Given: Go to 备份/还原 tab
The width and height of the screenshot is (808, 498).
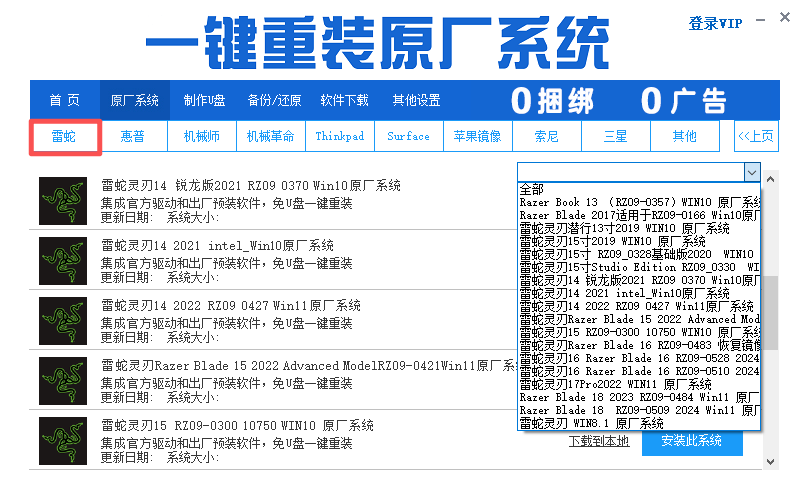Looking at the screenshot, I should (x=274, y=100).
